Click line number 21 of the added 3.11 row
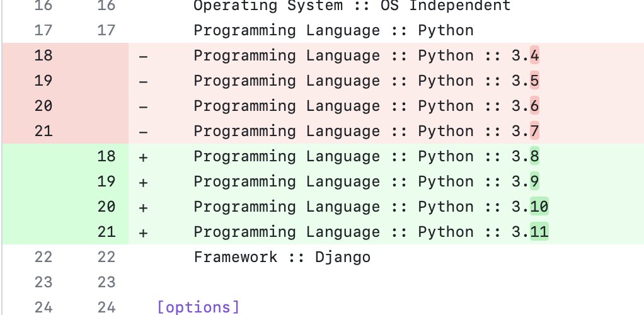 pyautogui.click(x=106, y=232)
